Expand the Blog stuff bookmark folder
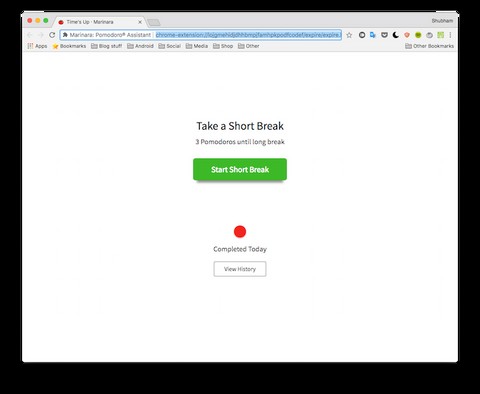The height and width of the screenshot is (394, 480). coord(106,46)
